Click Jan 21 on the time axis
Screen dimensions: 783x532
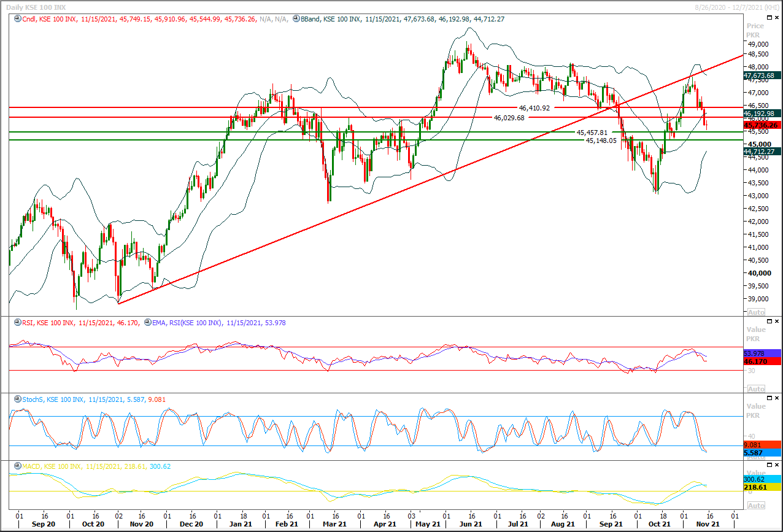(x=240, y=524)
